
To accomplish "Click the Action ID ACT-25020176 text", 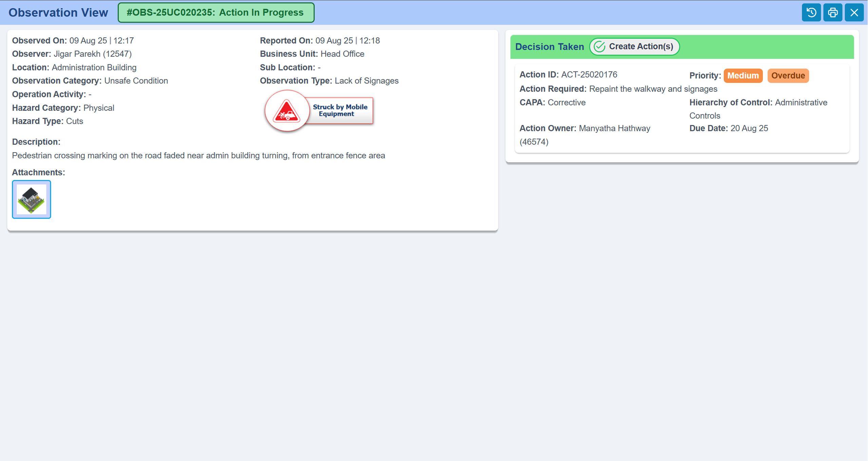I will [x=589, y=75].
